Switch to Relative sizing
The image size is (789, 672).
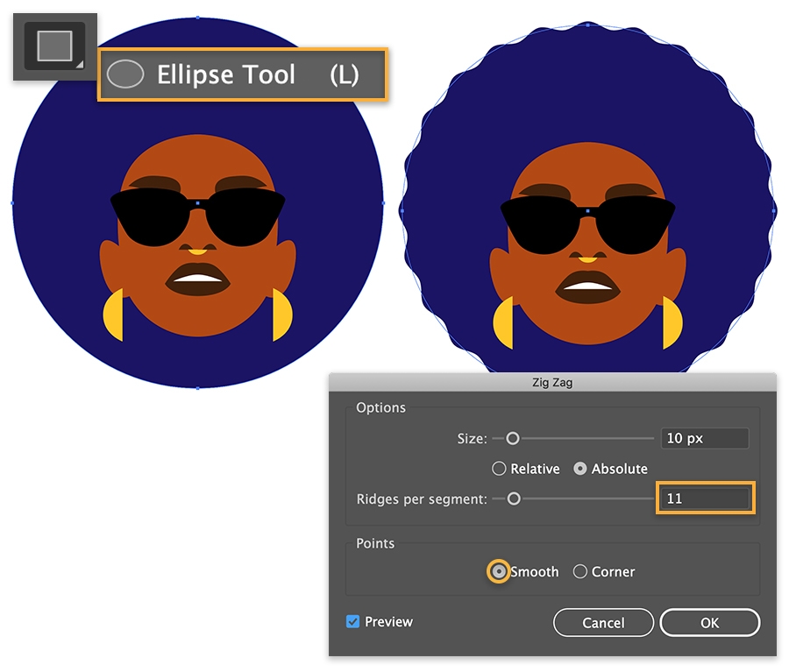(499, 469)
